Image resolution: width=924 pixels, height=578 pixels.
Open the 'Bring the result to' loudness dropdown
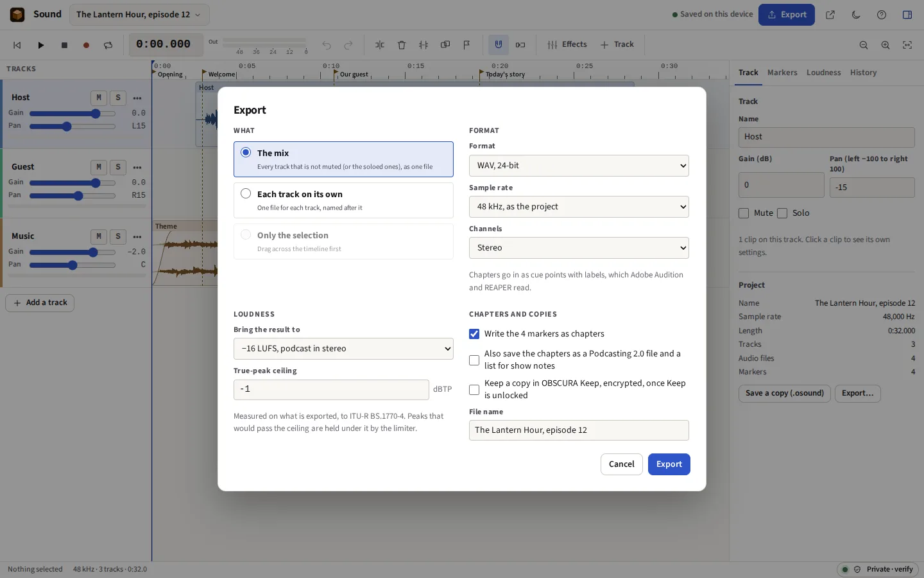click(343, 349)
